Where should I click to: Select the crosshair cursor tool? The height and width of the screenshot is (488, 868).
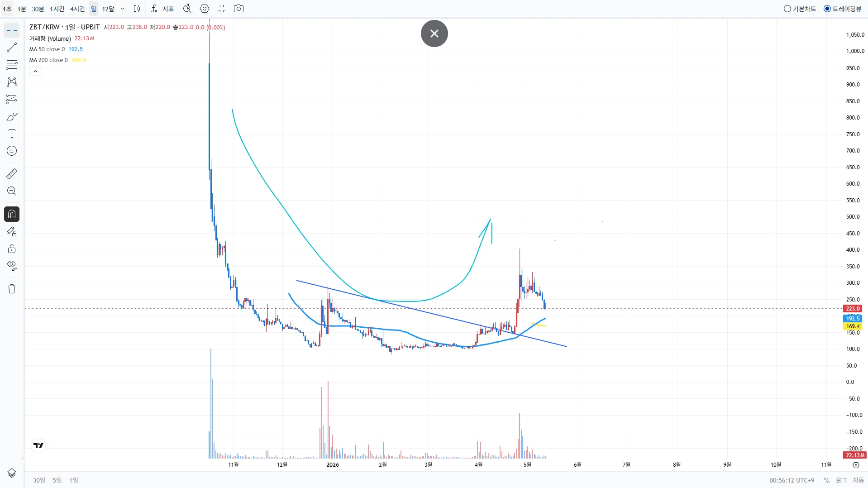(x=12, y=30)
